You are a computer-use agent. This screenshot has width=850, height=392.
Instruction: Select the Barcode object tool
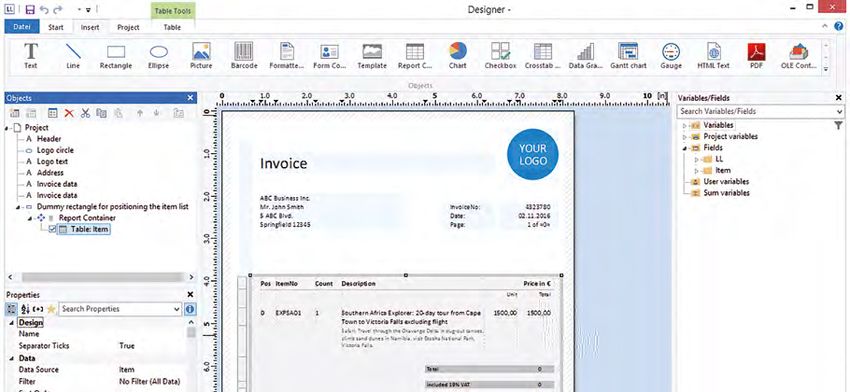243,56
